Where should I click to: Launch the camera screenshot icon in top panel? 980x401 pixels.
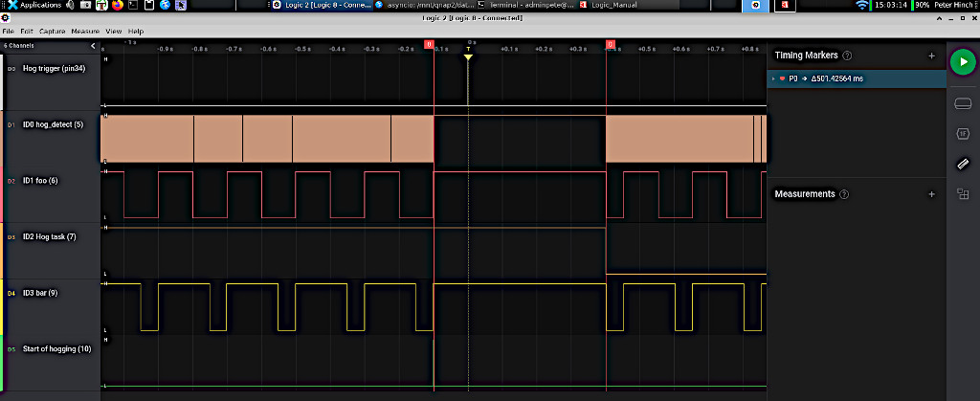click(x=85, y=6)
